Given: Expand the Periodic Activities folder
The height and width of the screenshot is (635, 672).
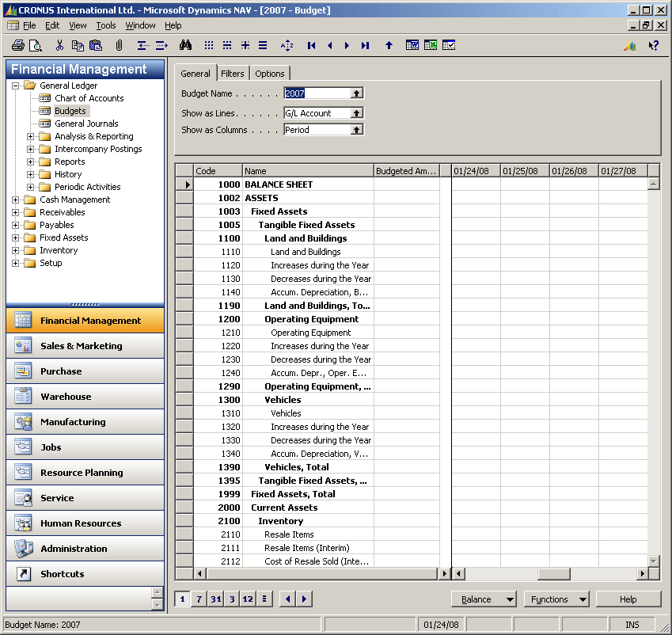Looking at the screenshot, I should click(x=30, y=187).
